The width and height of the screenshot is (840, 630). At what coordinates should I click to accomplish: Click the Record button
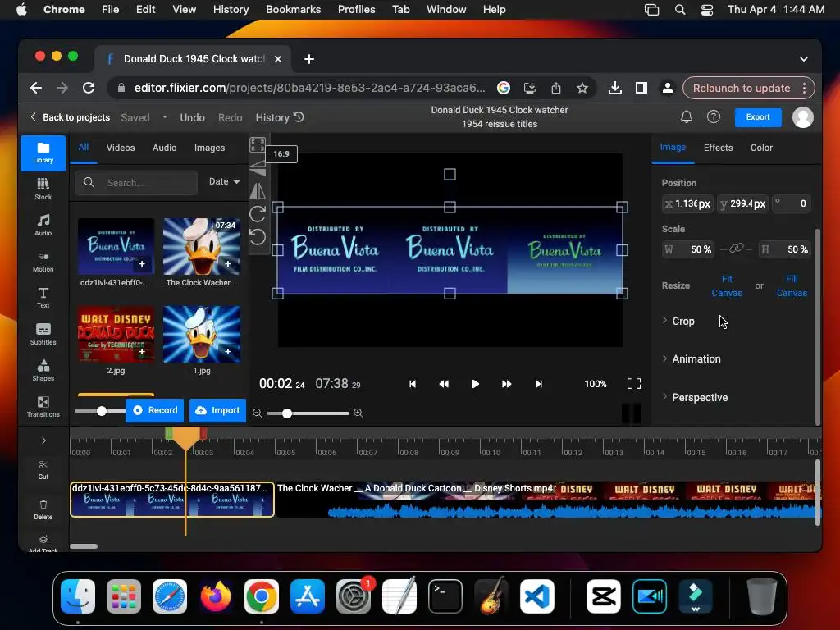[x=155, y=410]
